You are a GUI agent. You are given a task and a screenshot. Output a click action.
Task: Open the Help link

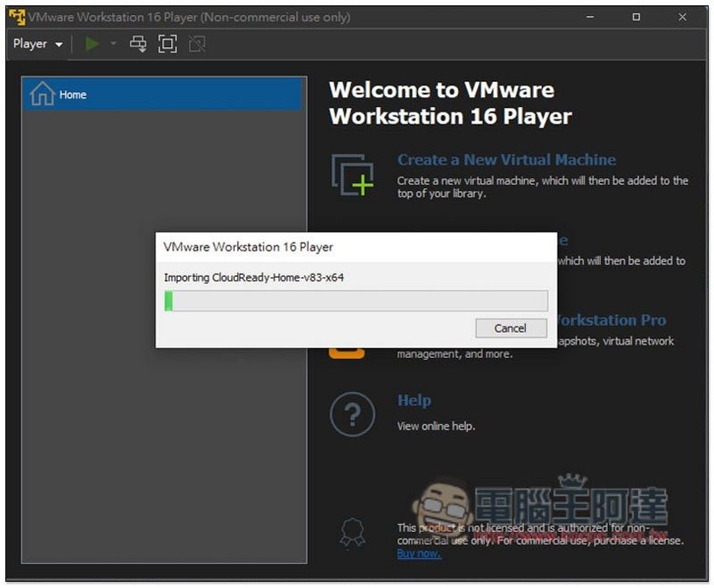(x=414, y=401)
